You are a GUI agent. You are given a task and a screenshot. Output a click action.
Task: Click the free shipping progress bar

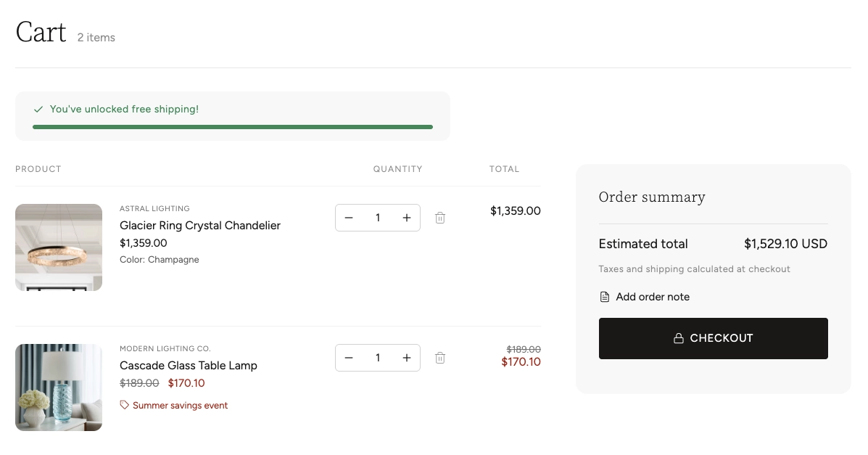click(233, 127)
